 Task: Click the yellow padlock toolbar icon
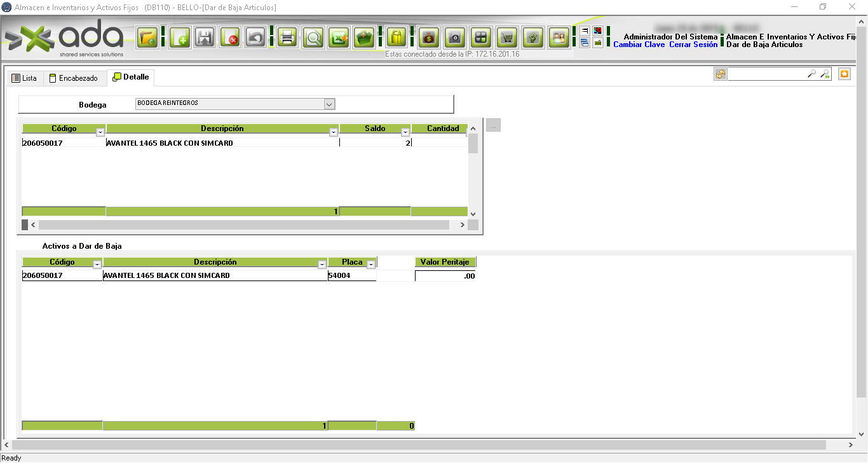click(x=397, y=38)
